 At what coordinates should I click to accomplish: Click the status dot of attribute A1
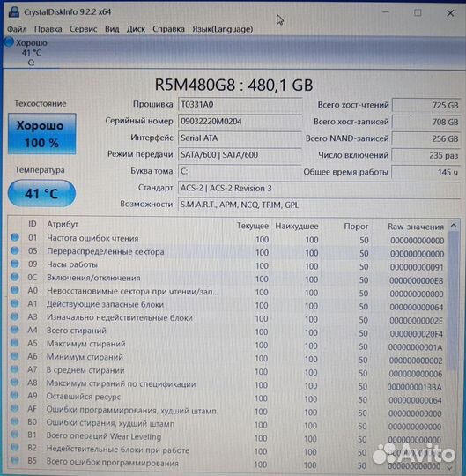coord(15,303)
